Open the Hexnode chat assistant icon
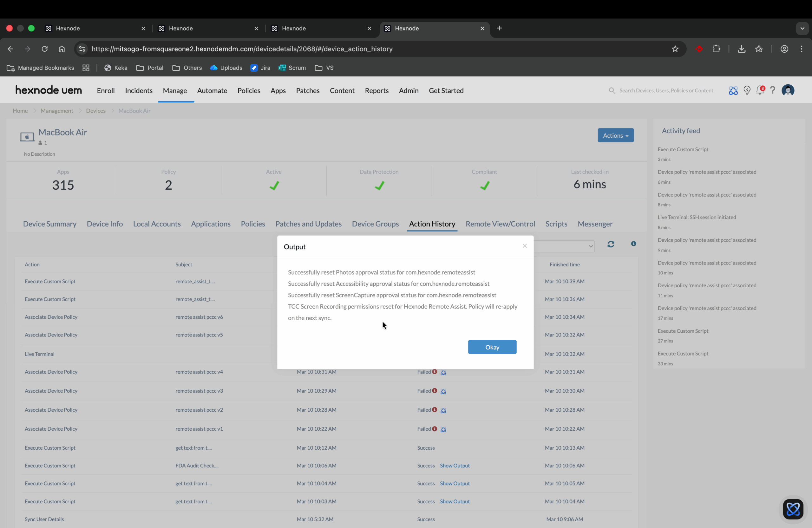 [793, 509]
